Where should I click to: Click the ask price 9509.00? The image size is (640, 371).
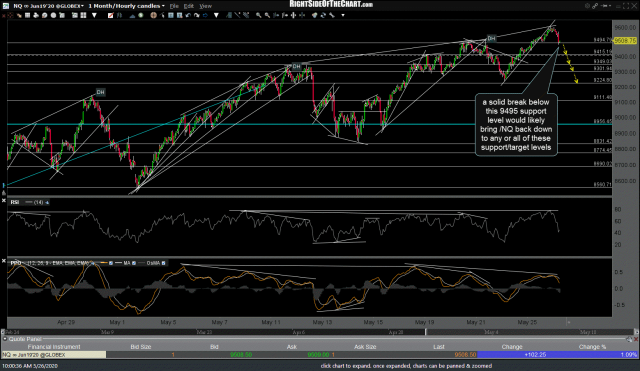click(318, 355)
